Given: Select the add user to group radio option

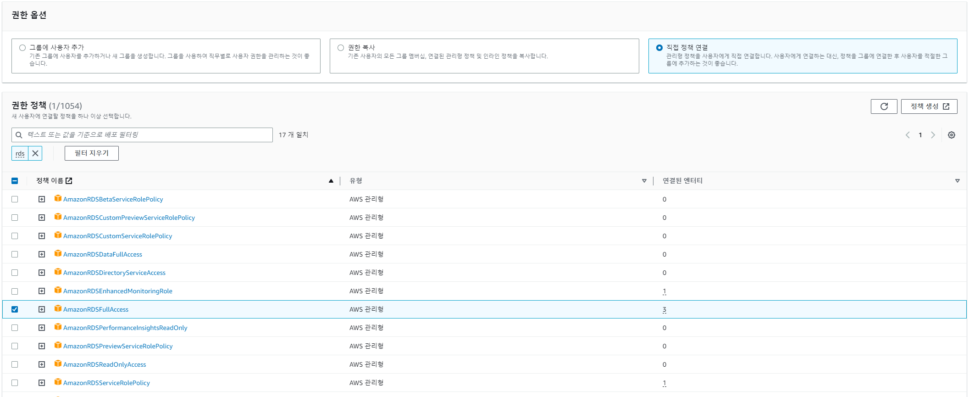Looking at the screenshot, I should [22, 48].
